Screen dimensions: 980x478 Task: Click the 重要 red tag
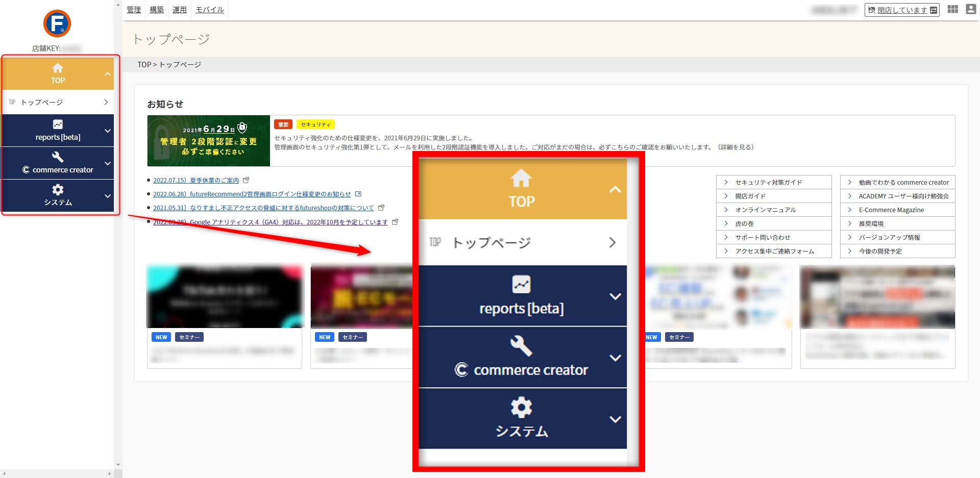[283, 124]
